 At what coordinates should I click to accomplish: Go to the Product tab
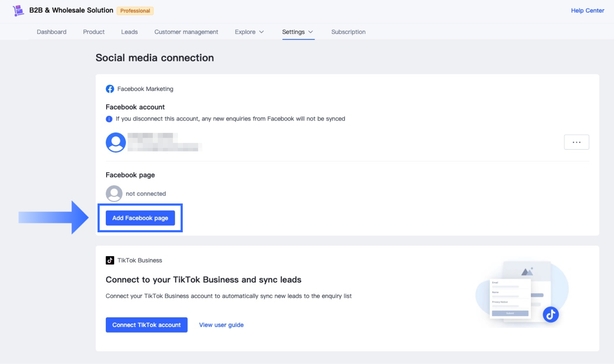pyautogui.click(x=94, y=32)
